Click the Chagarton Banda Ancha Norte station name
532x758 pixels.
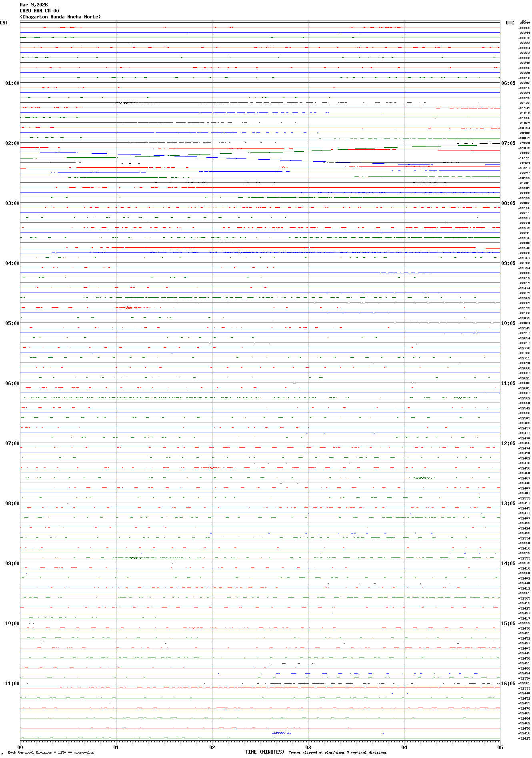[60, 17]
